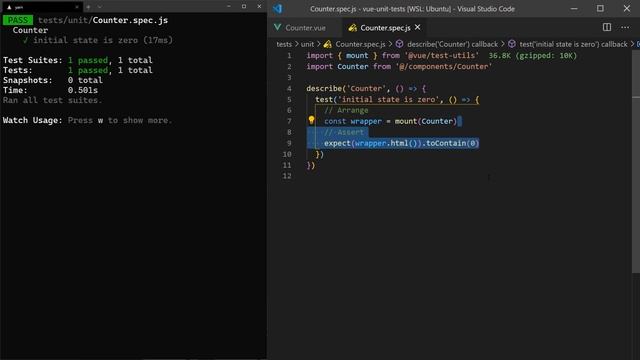The height and width of the screenshot is (360, 640).
Task: Click the cube icon before describe('Counter') breadcrumb
Action: click(x=400, y=44)
